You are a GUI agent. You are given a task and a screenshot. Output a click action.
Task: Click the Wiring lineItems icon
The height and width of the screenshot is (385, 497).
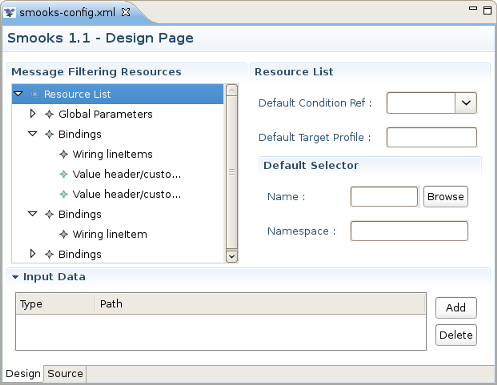[x=64, y=154]
